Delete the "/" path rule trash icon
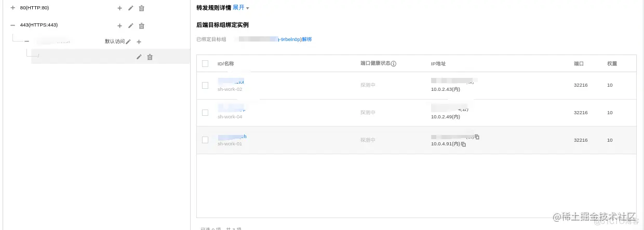Image resolution: width=644 pixels, height=230 pixels. pos(150,57)
